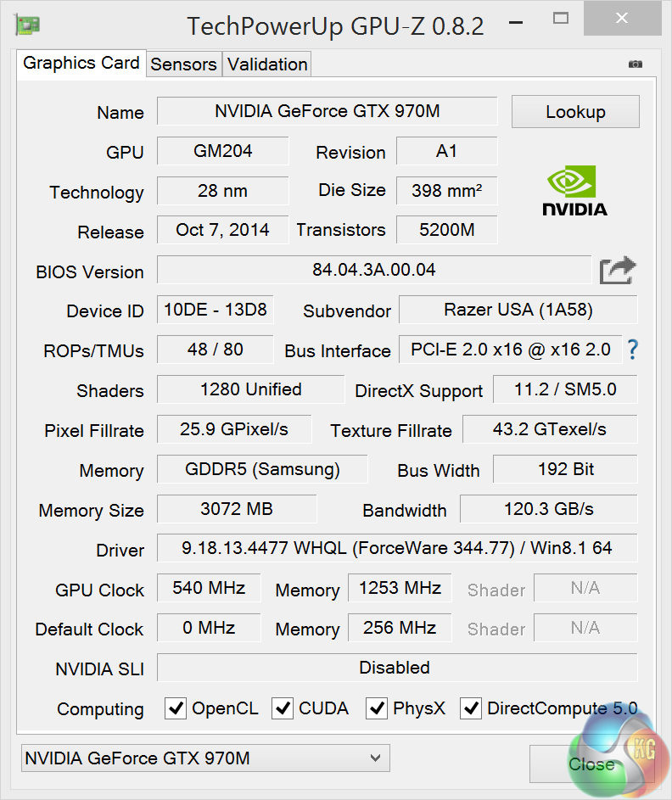Toggle the OpenCL checkbox
Image resolution: width=672 pixels, height=800 pixels.
pyautogui.click(x=176, y=708)
